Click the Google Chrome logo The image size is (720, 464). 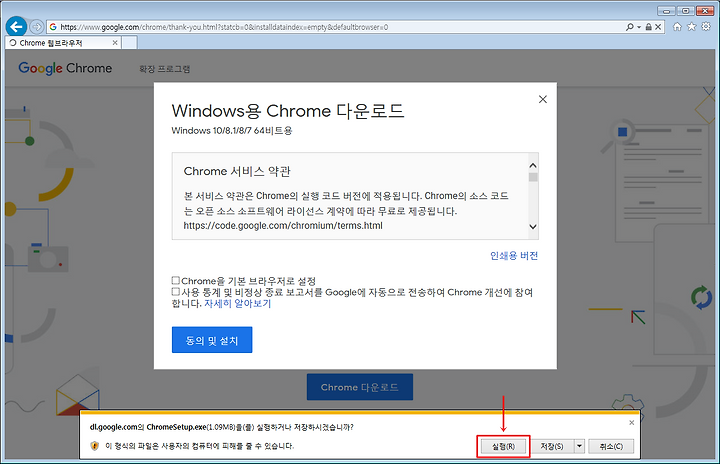coord(65,68)
